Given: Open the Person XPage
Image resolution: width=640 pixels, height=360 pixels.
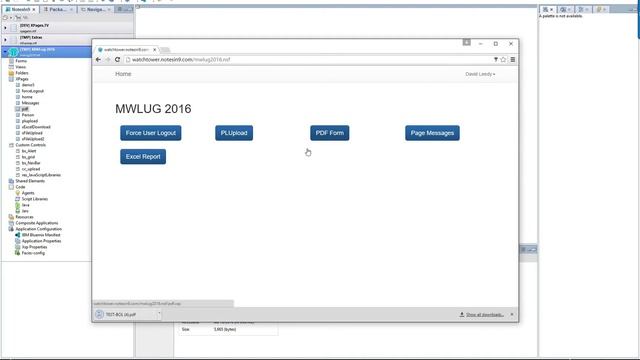Looking at the screenshot, I should 28,115.
